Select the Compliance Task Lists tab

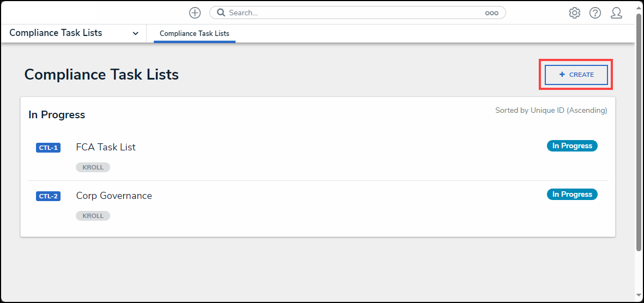[x=195, y=34]
